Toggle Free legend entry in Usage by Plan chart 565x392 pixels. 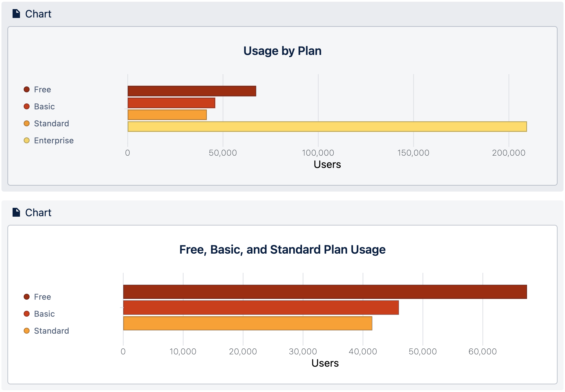[x=42, y=89]
